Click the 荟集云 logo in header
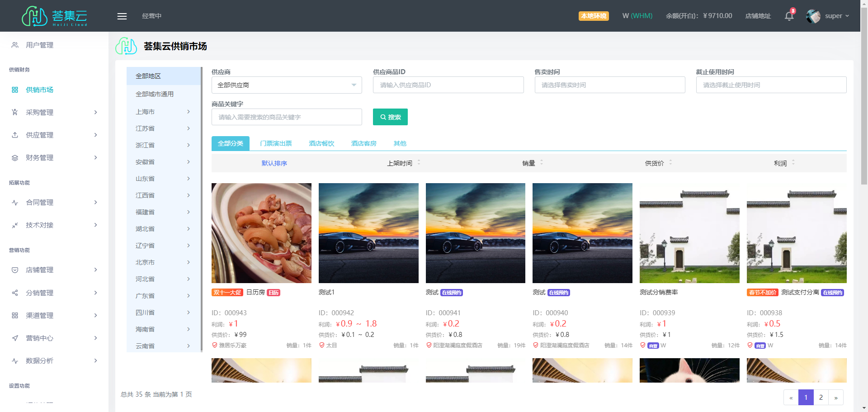Viewport: 868px width, 412px height. tap(54, 16)
